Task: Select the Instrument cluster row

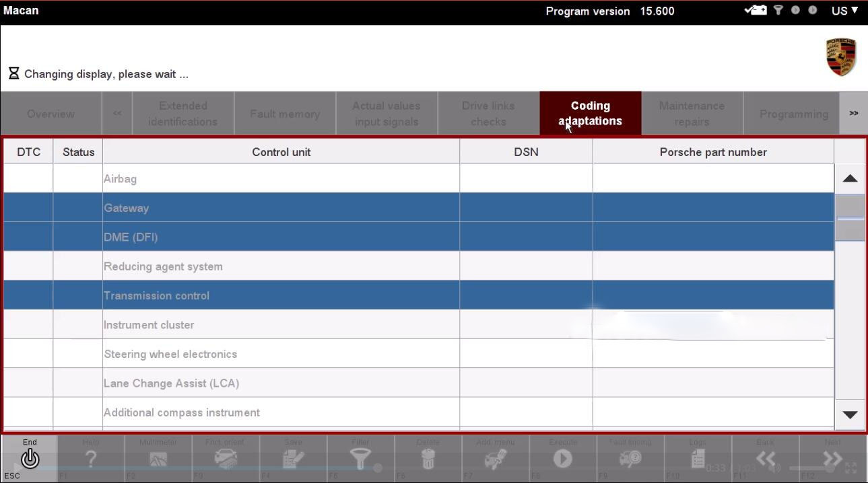Action: pos(419,325)
